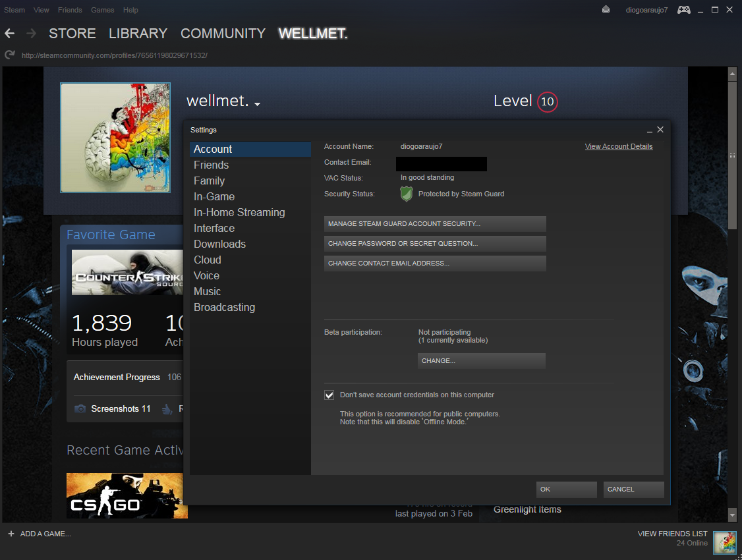The width and height of the screenshot is (742, 560).
Task: Open the Games menu
Action: tap(102, 10)
